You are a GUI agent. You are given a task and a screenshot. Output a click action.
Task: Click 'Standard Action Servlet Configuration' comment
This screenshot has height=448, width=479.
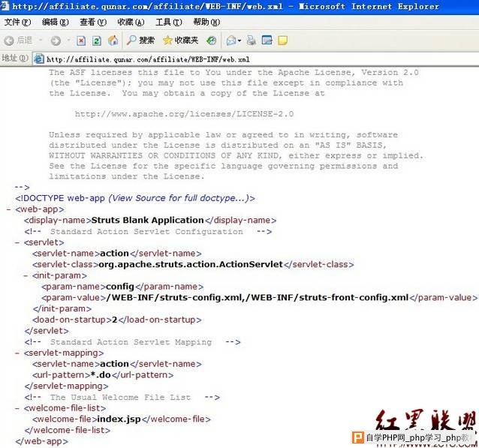click(146, 232)
